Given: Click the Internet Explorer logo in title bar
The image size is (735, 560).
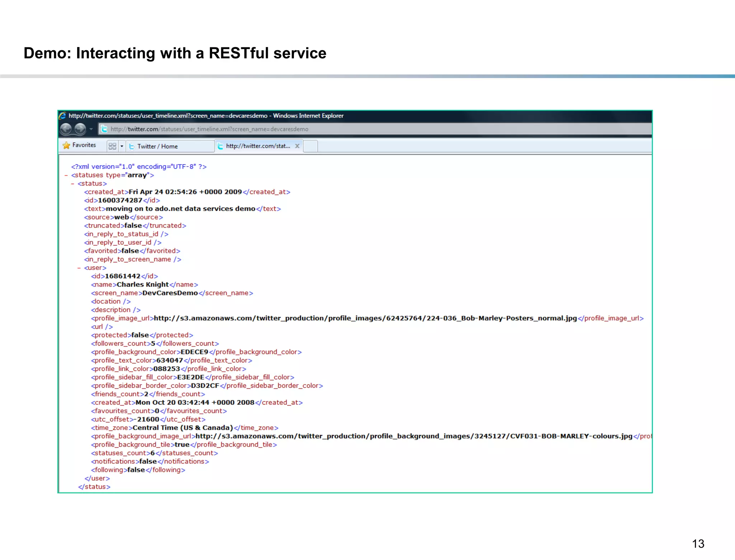Looking at the screenshot, I should tap(62, 116).
